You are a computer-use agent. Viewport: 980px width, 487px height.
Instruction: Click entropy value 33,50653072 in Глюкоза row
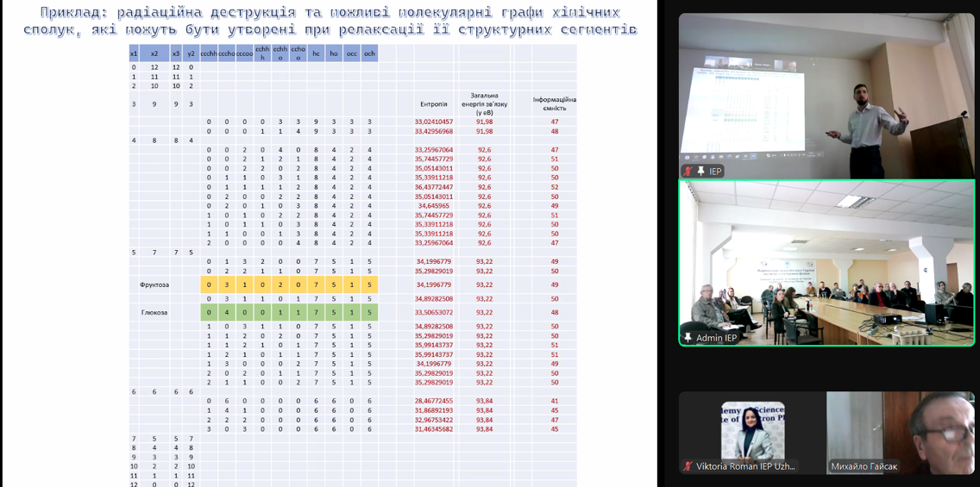point(434,313)
